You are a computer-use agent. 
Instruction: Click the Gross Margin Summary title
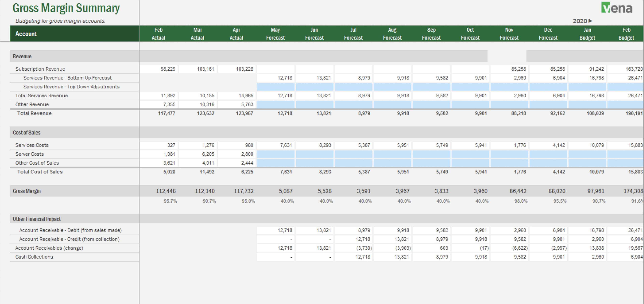(x=66, y=8)
